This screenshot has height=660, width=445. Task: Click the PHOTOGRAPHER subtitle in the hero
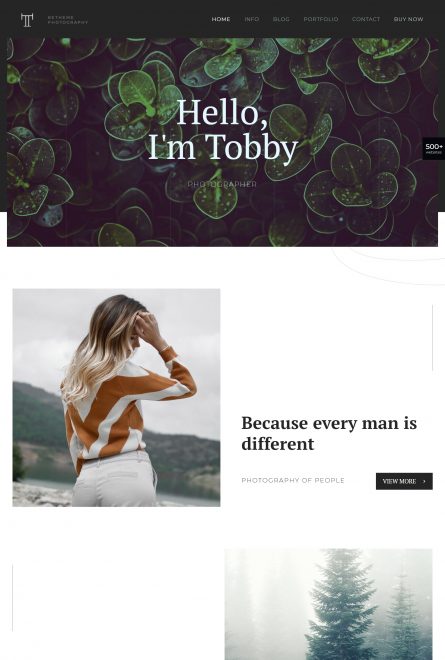pos(222,184)
